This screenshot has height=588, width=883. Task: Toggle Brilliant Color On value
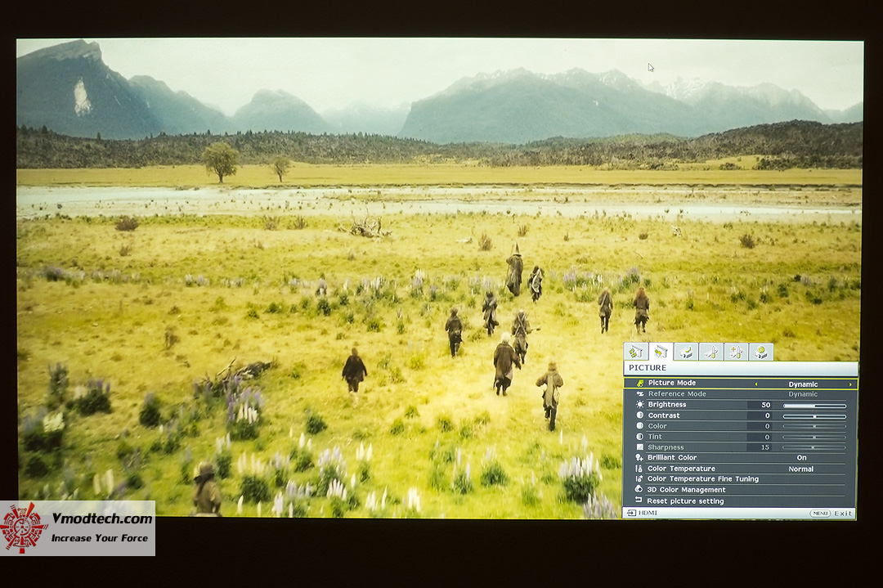click(802, 458)
